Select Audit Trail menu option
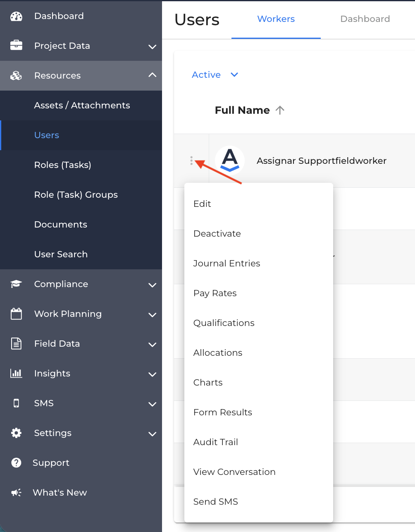The width and height of the screenshot is (415, 532). 259,442
